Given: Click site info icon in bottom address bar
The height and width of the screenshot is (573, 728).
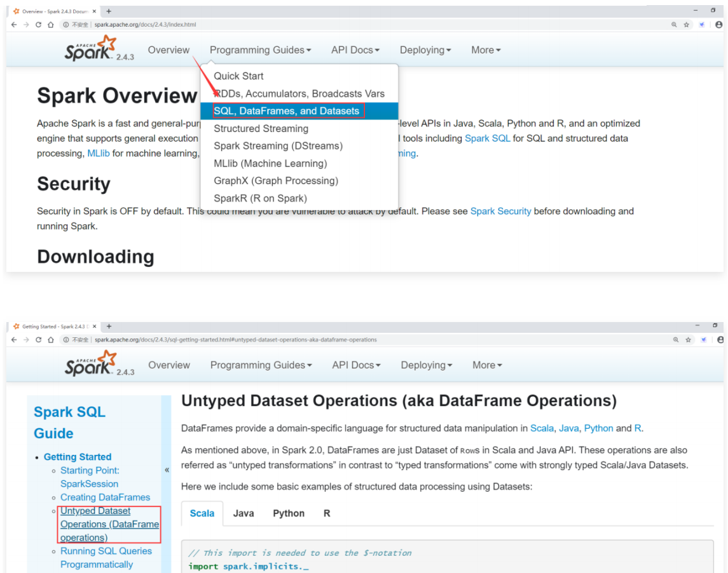Looking at the screenshot, I should click(66, 340).
